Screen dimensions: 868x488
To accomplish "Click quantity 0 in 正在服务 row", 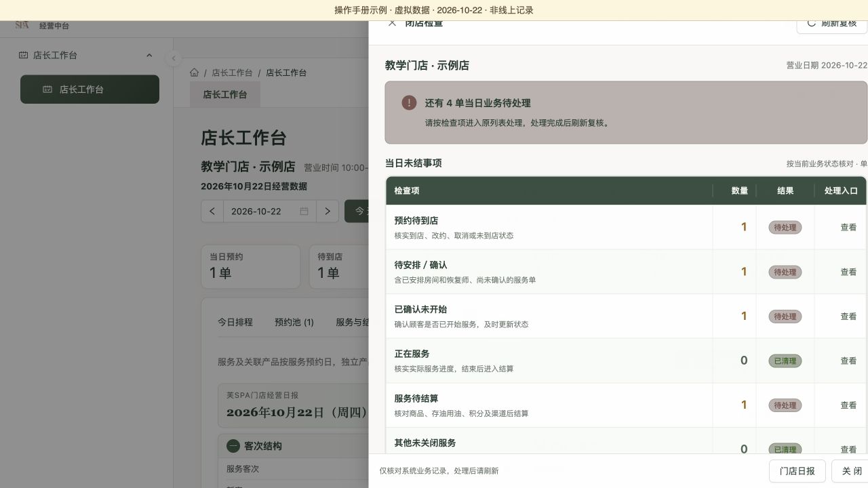I will tap(744, 361).
